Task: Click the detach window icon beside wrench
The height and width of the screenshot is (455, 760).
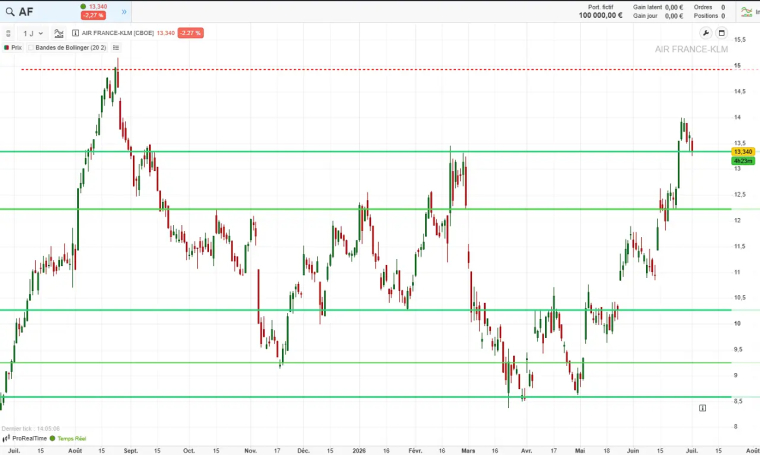Action: (x=721, y=33)
